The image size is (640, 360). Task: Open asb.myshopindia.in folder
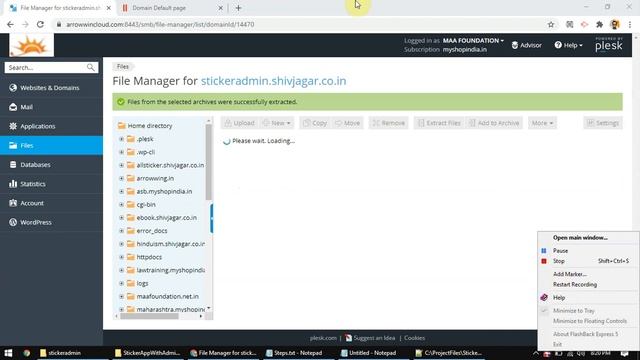coord(164,191)
